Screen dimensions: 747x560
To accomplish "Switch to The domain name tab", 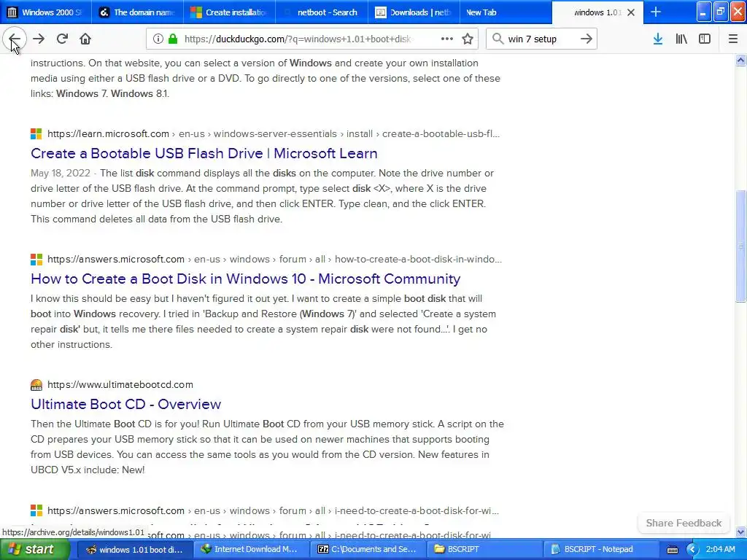I will (137, 12).
